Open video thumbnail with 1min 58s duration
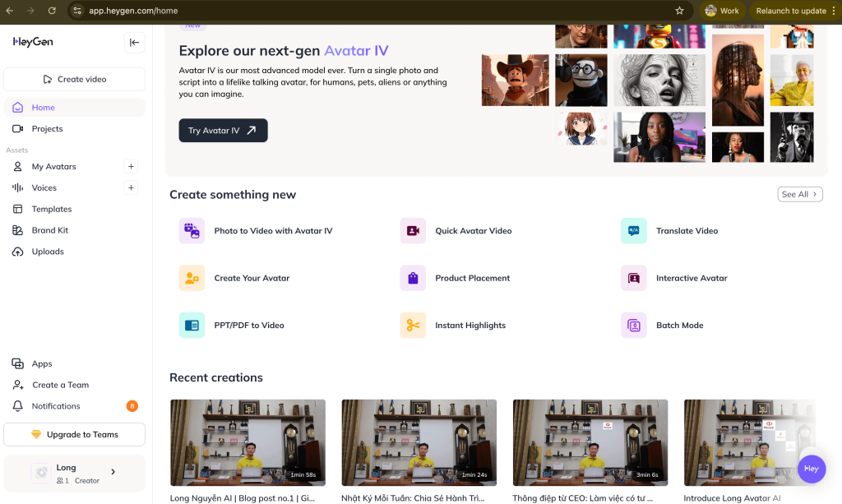This screenshot has width=842, height=504. click(248, 442)
